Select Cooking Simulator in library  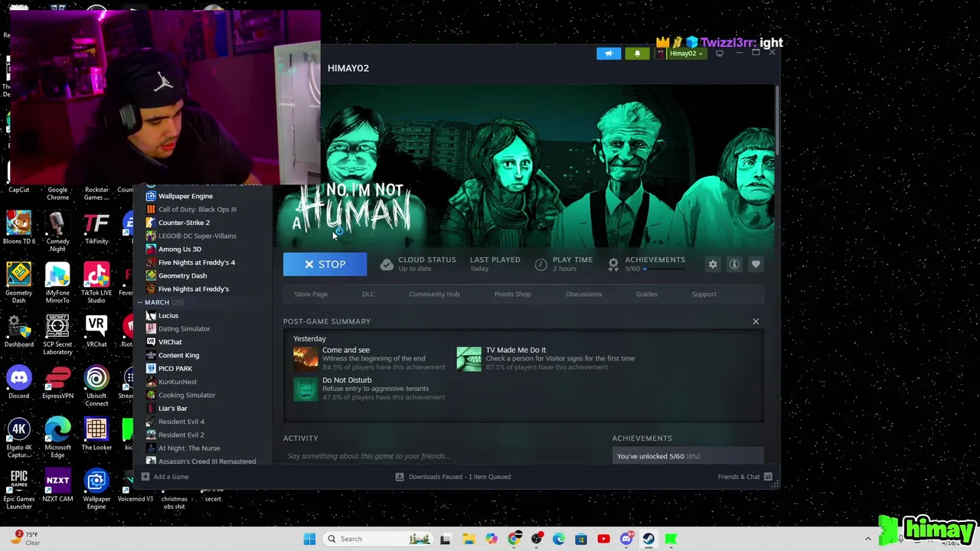[x=187, y=395]
